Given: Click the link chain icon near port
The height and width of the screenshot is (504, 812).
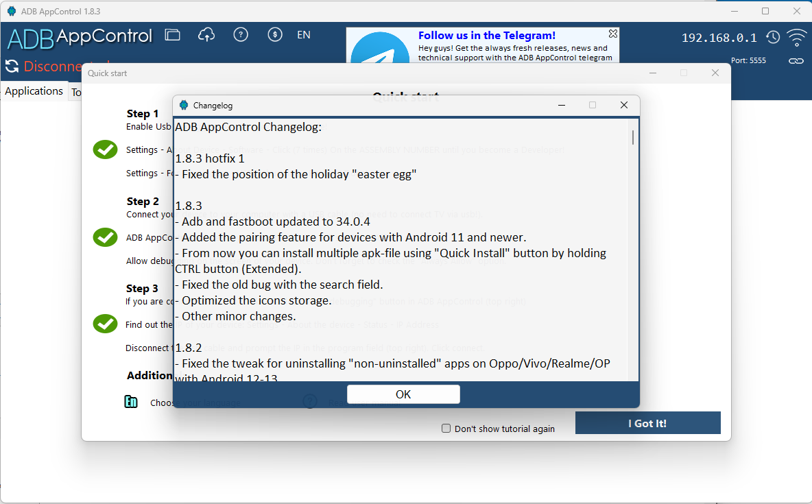Looking at the screenshot, I should tap(796, 60).
